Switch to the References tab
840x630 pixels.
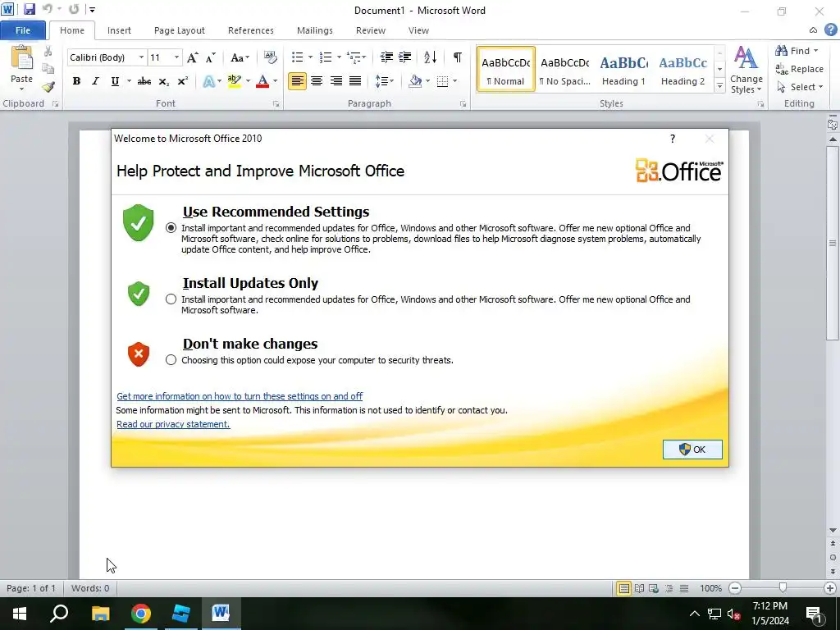(x=251, y=30)
